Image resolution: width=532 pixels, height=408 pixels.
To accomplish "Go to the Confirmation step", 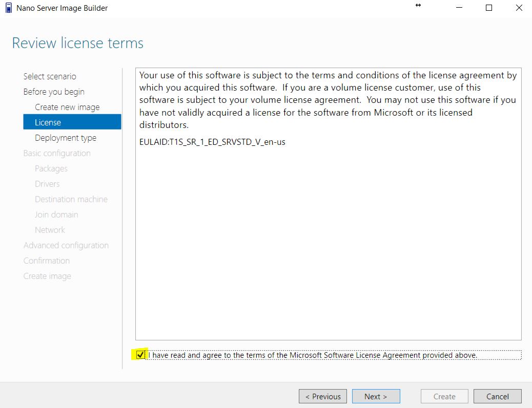I will [47, 261].
